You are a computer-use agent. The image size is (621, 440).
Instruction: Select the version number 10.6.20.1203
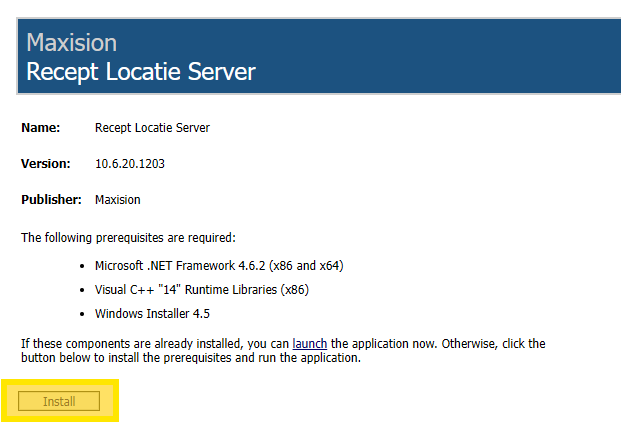tap(130, 164)
